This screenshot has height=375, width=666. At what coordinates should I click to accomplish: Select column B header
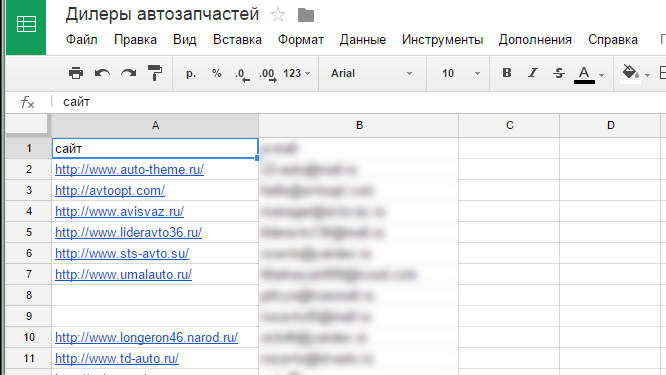[x=359, y=125]
